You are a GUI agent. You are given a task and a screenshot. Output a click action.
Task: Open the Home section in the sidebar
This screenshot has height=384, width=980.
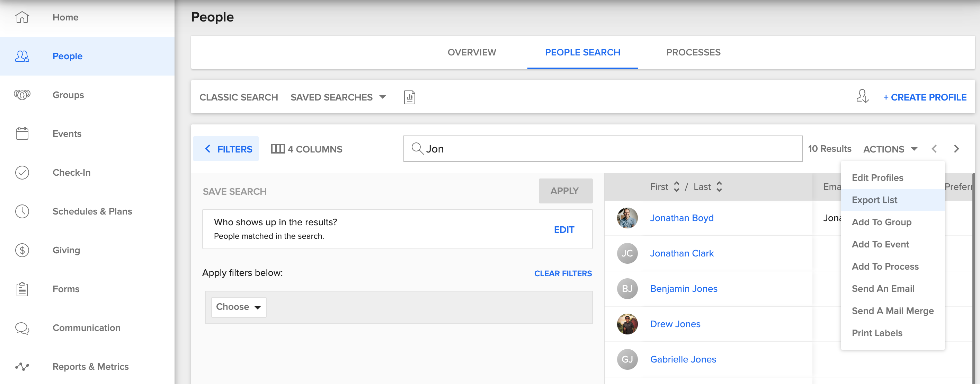click(x=65, y=17)
